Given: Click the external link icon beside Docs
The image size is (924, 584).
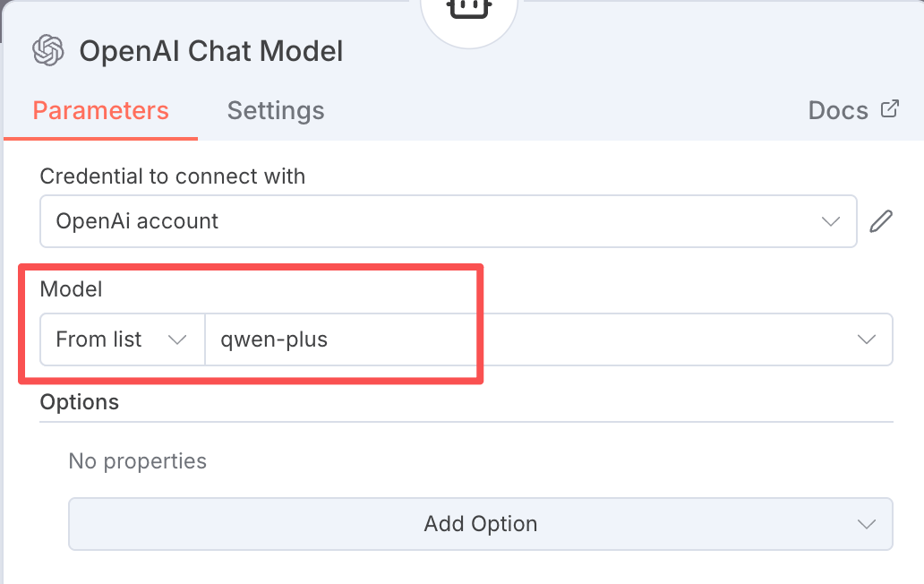Looking at the screenshot, I should coord(889,109).
